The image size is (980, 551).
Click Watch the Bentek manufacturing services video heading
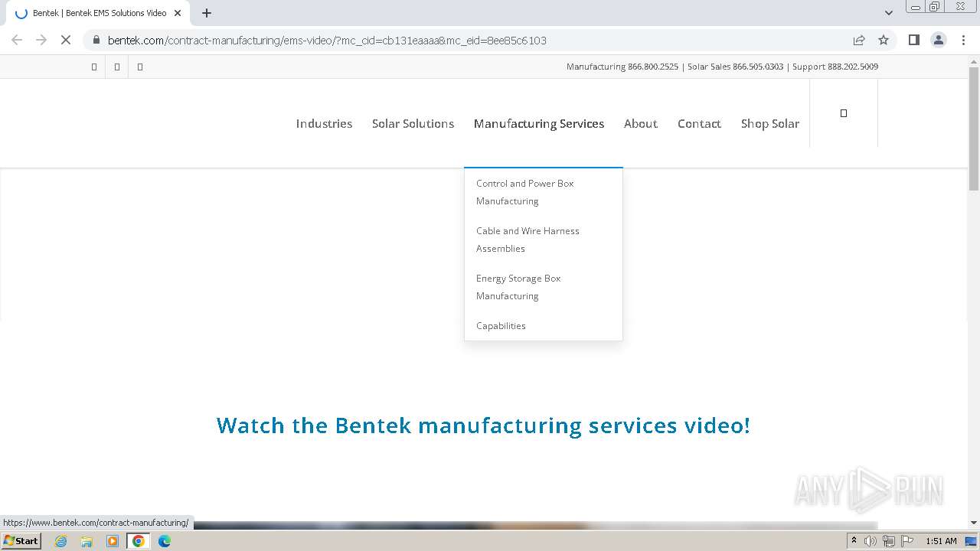[x=483, y=425]
